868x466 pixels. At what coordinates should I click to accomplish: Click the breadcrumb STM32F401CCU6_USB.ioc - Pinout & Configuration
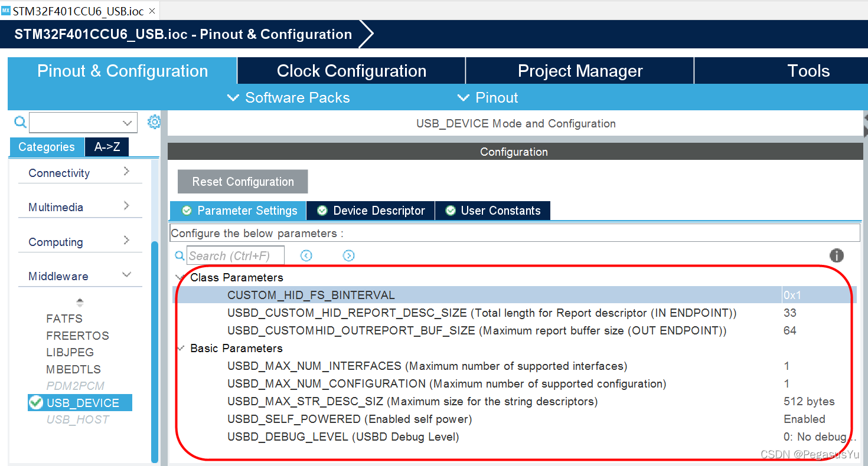pos(183,34)
